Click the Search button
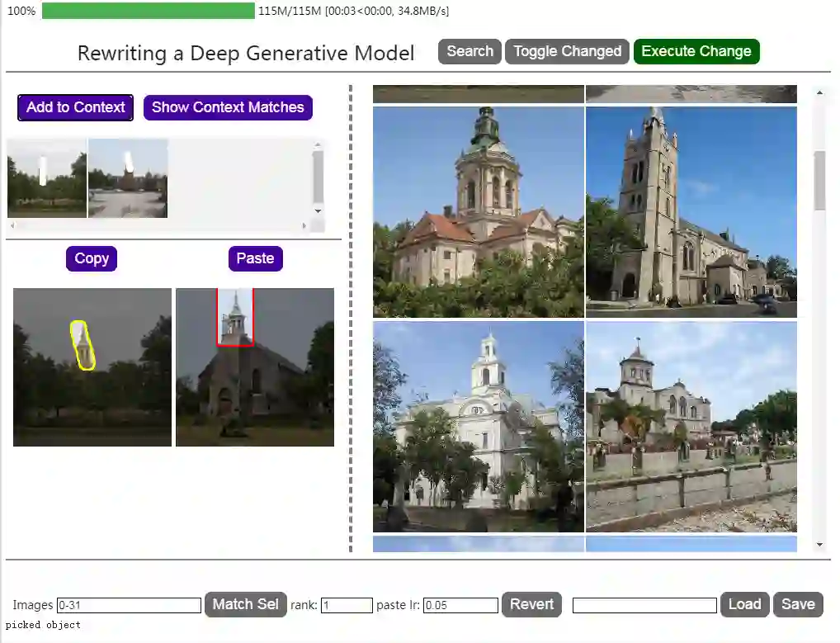The height and width of the screenshot is (643, 840). (470, 51)
